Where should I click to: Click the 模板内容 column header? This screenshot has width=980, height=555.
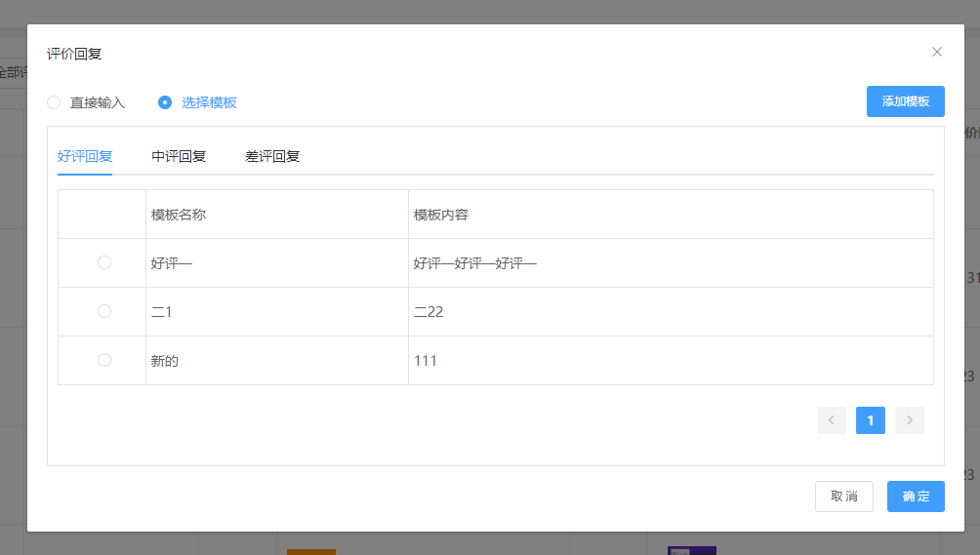coord(441,215)
